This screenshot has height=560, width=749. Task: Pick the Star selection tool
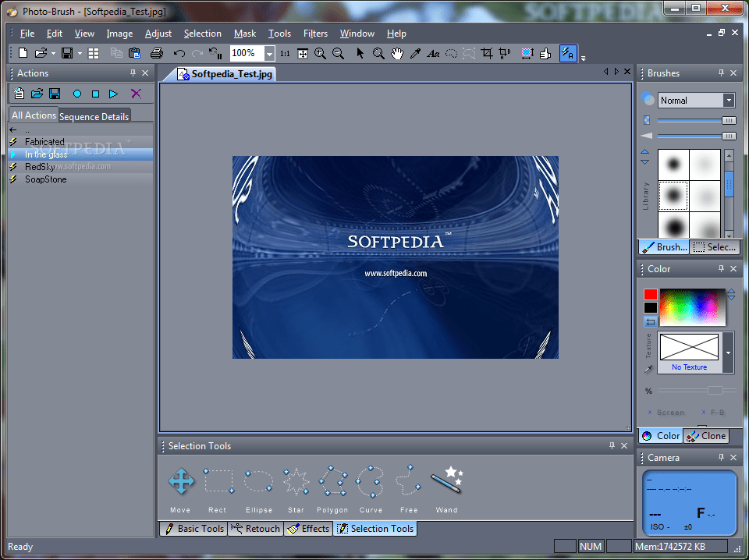296,482
